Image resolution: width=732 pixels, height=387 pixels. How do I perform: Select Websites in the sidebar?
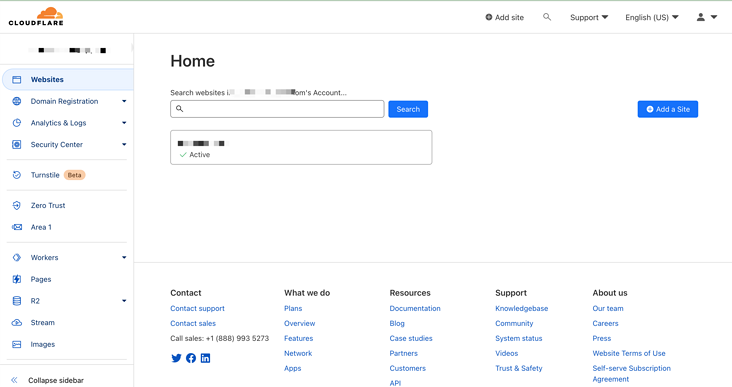click(x=68, y=79)
